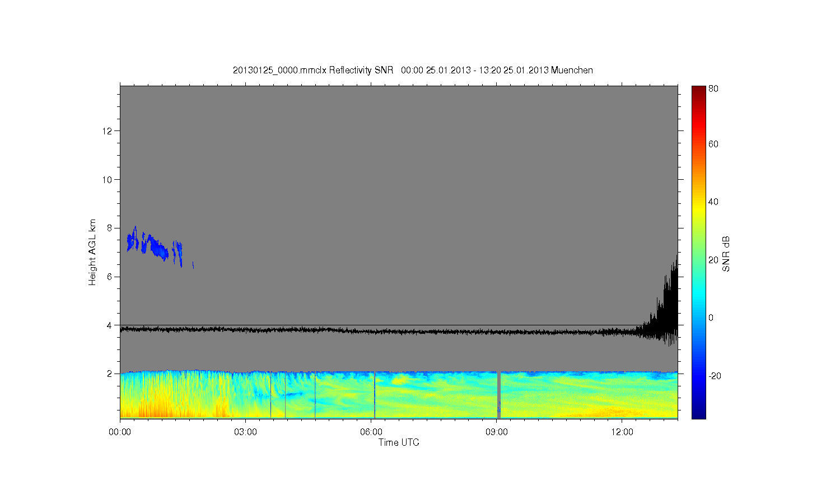Click the 09:00 time axis label

click(497, 432)
